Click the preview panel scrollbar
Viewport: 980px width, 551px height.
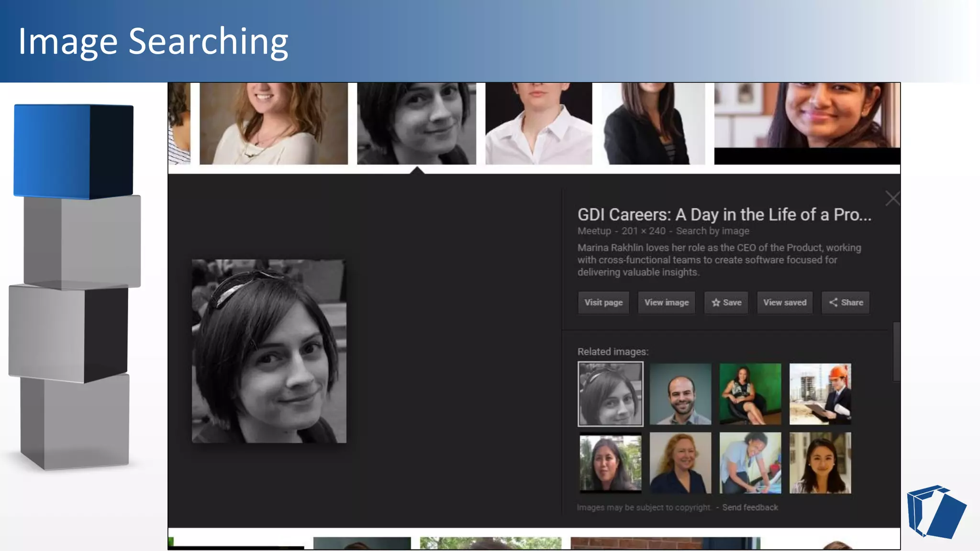coord(896,352)
